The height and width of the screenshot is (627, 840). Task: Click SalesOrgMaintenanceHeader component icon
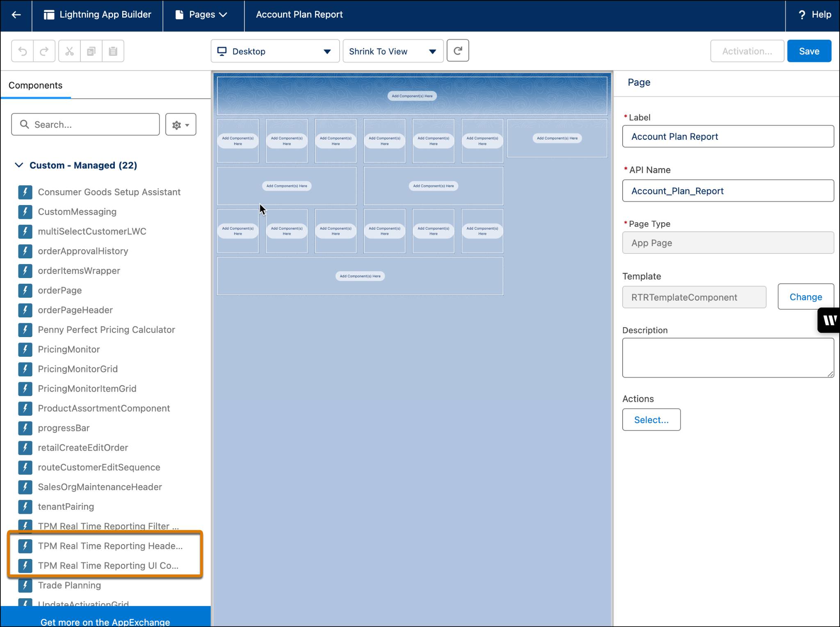[25, 487]
